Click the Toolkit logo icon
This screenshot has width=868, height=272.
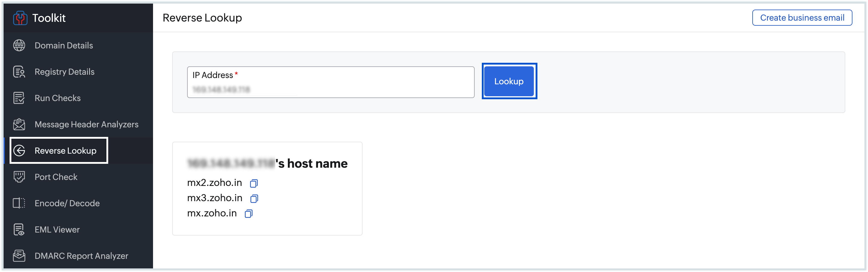point(20,18)
